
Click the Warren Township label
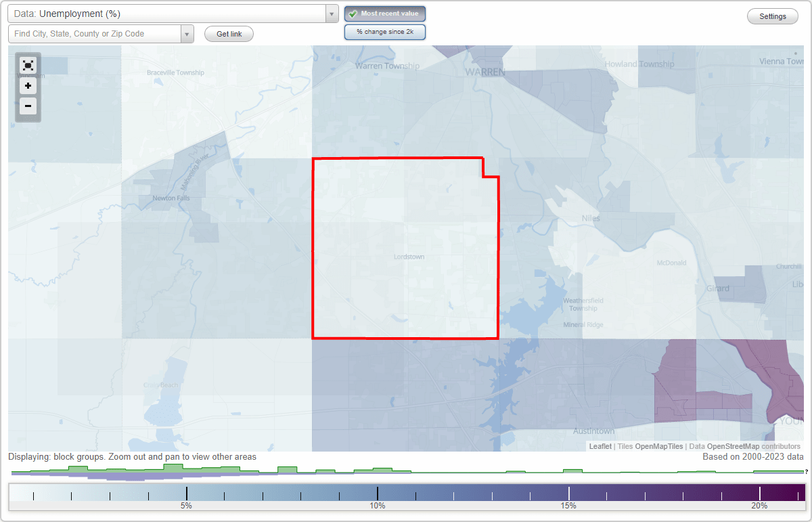pyautogui.click(x=388, y=66)
